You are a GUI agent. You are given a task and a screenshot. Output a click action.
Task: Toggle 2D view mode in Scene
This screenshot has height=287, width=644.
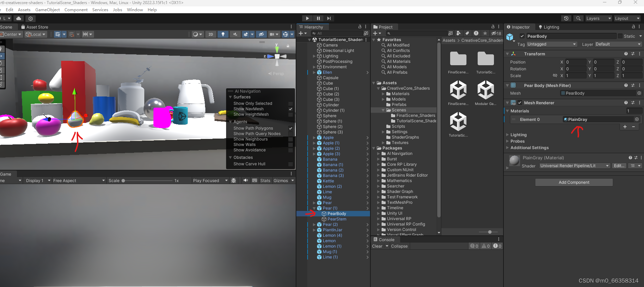(211, 34)
